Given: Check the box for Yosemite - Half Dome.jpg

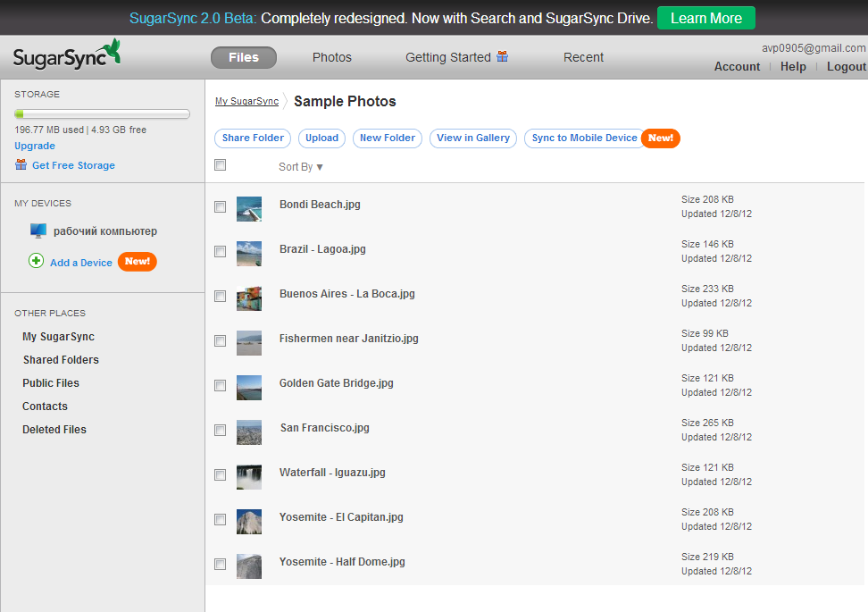Looking at the screenshot, I should click(221, 565).
